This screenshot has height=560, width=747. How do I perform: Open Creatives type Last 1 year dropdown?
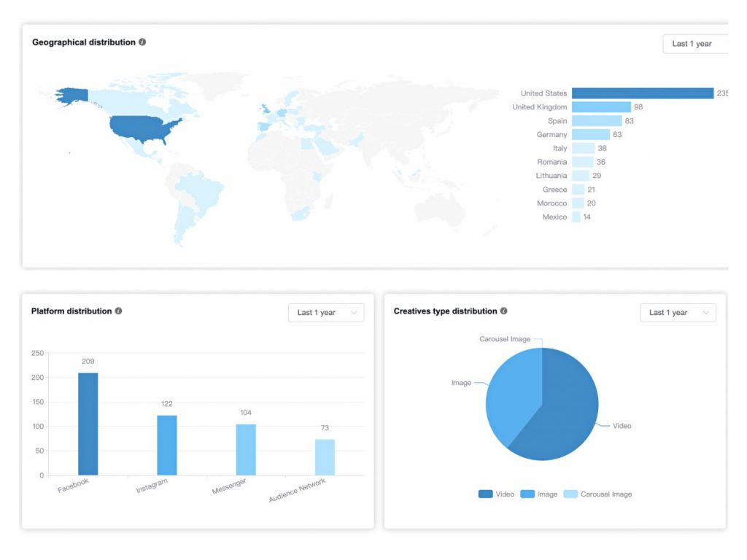pos(678,313)
